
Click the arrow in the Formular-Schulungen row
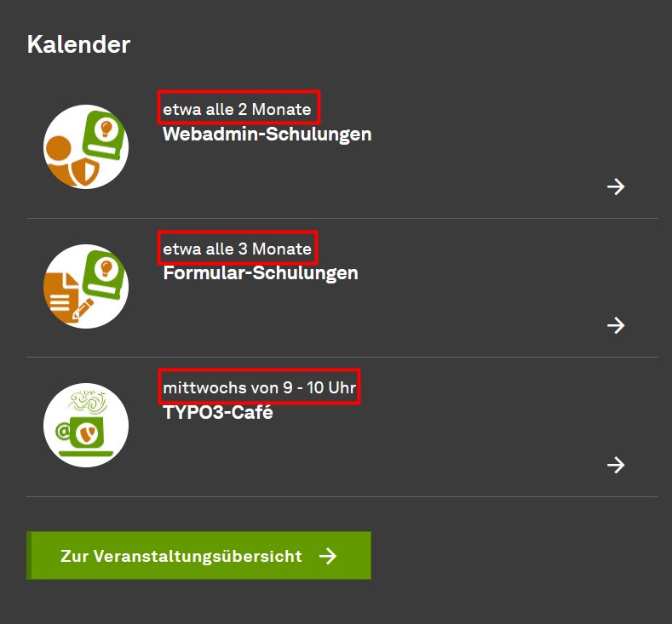616,325
